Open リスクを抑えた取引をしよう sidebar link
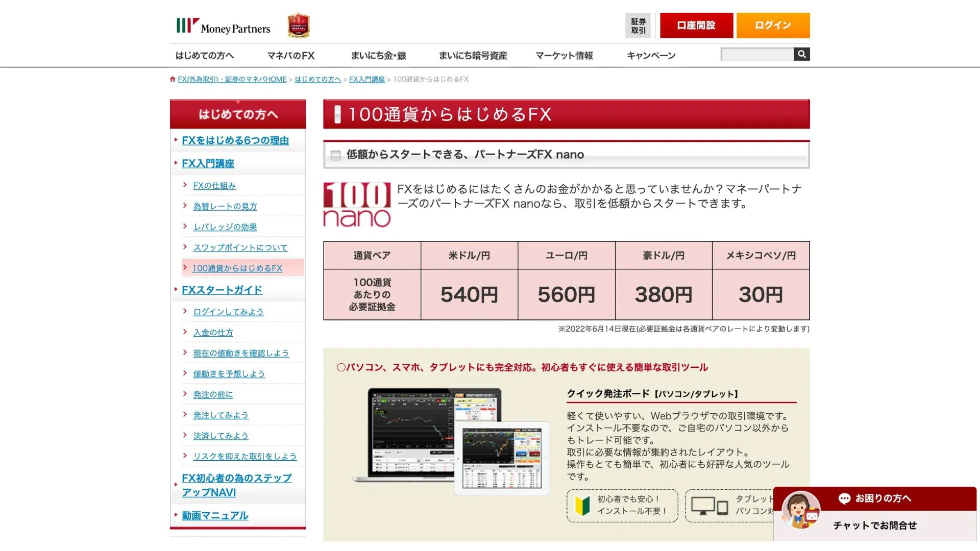The image size is (980, 551). pyautogui.click(x=245, y=457)
